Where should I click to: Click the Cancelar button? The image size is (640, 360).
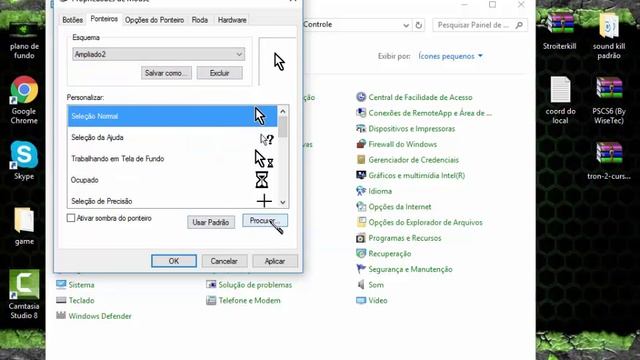pyautogui.click(x=224, y=261)
